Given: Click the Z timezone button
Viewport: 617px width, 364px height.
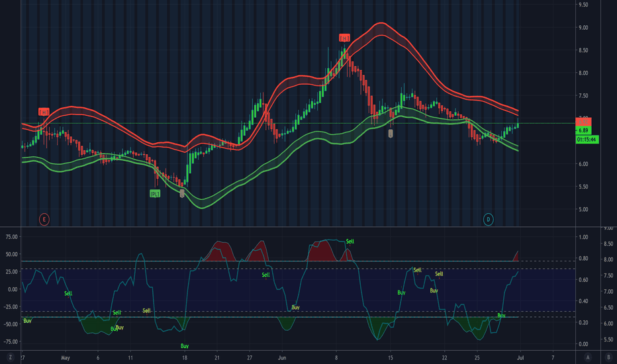Looking at the screenshot, I should click(10, 357).
